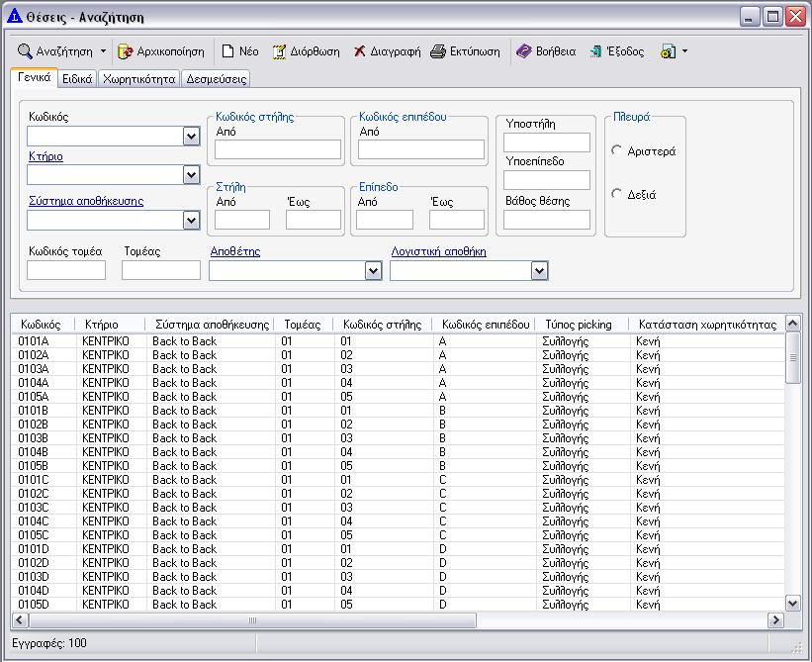
Task: Focus the Υποεπίπεδο input field
Action: (x=547, y=180)
